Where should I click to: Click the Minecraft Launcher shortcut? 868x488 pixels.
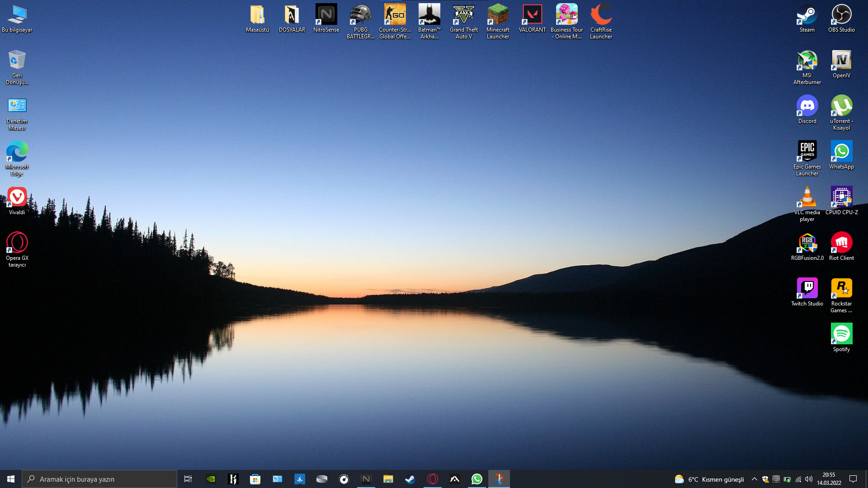click(x=498, y=21)
